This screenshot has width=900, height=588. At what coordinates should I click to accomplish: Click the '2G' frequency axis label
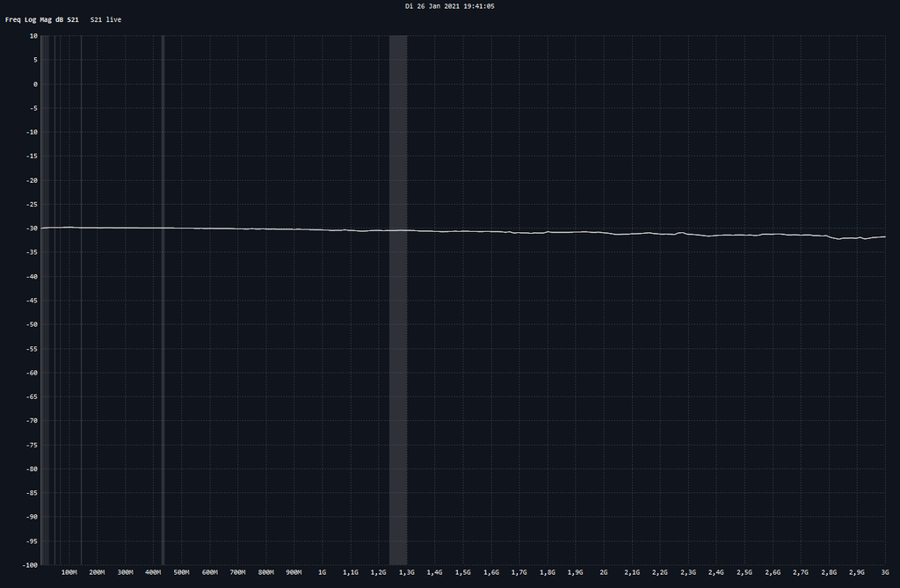pyautogui.click(x=604, y=572)
